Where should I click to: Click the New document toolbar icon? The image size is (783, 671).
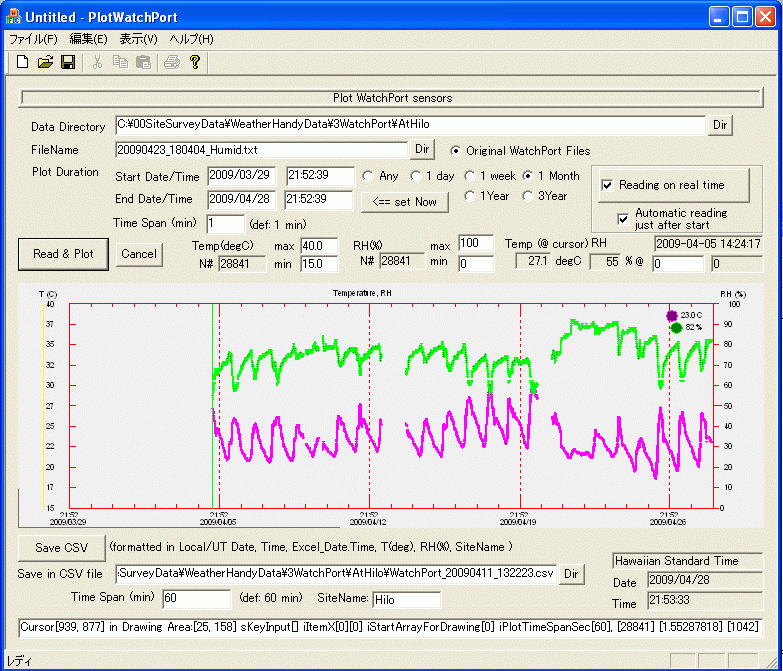tap(23, 62)
